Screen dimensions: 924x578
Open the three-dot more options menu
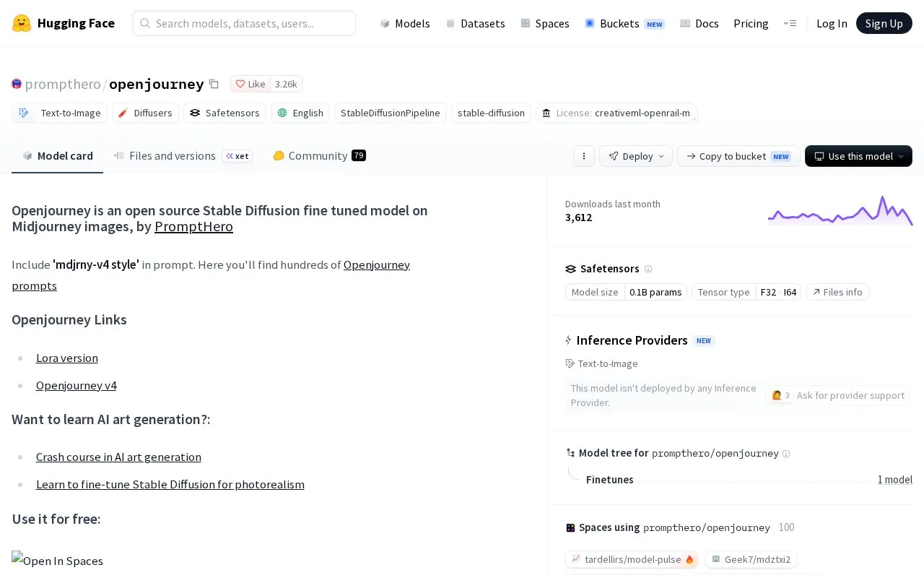tap(584, 156)
